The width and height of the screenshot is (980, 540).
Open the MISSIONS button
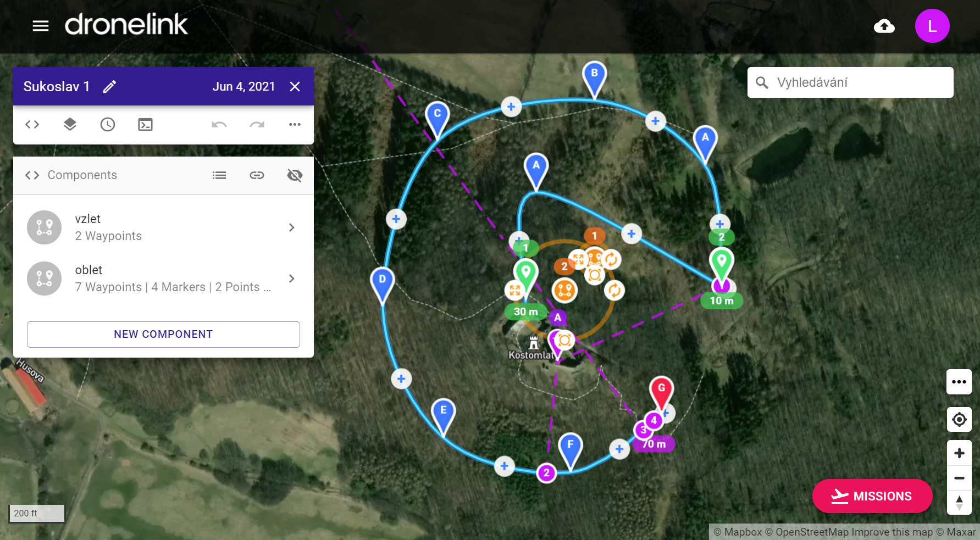point(872,496)
